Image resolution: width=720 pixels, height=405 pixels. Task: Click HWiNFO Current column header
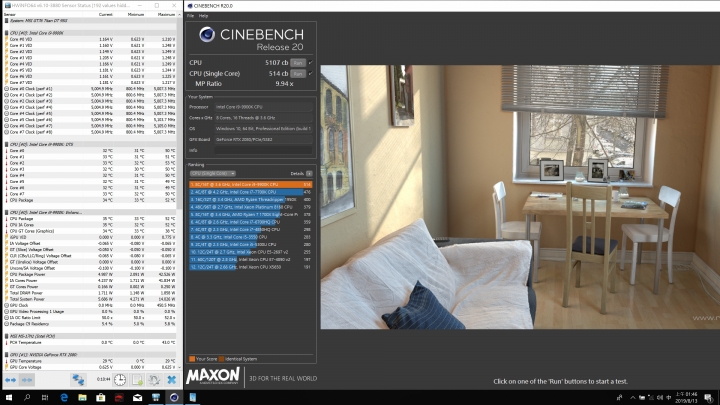106,15
